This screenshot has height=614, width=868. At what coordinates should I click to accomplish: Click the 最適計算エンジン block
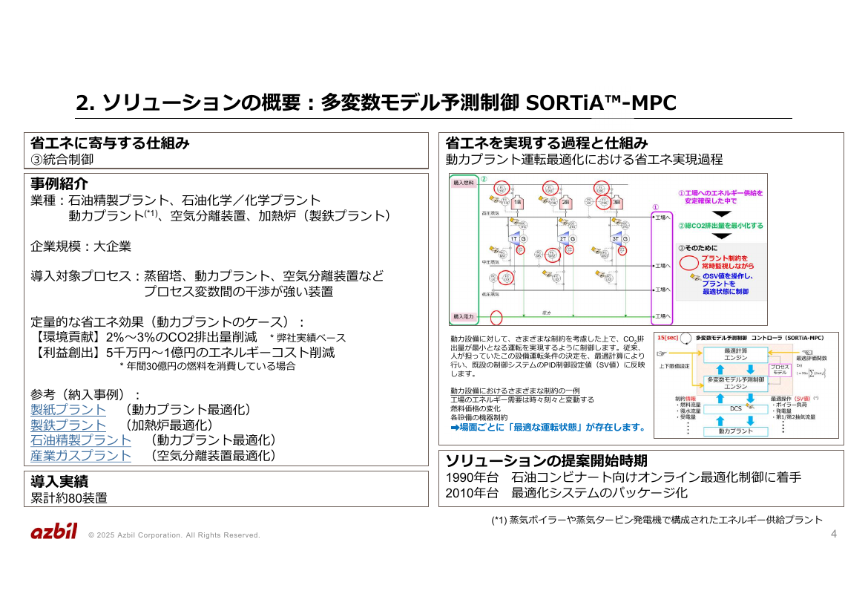(736, 354)
